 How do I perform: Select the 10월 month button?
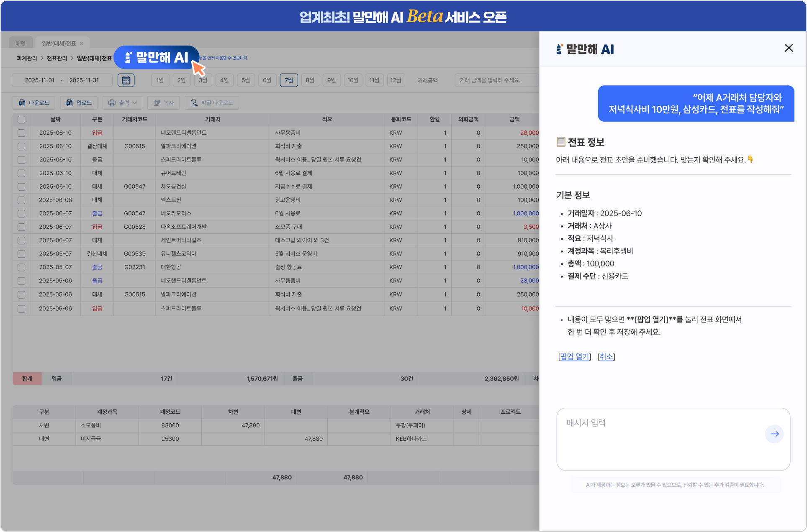click(x=353, y=80)
